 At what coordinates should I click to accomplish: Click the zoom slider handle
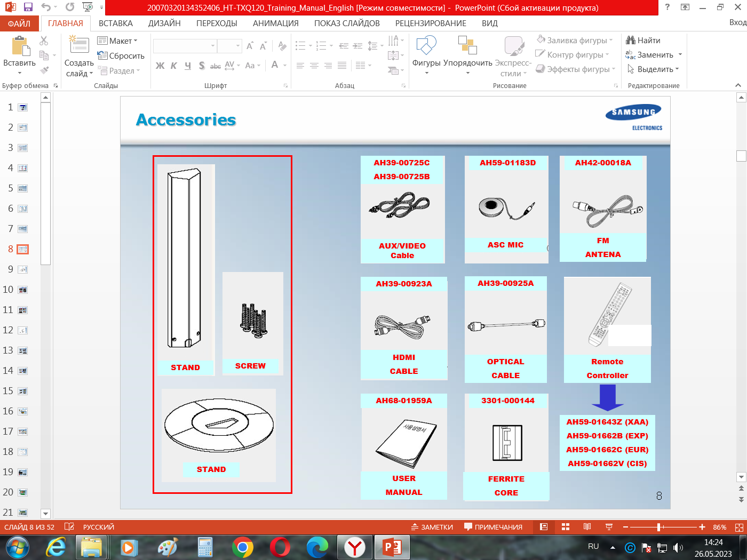659,527
